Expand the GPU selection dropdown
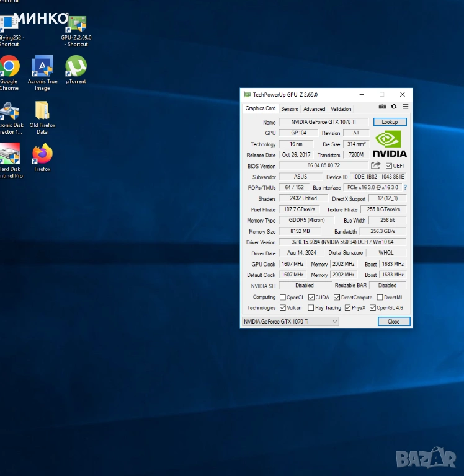 tap(290, 322)
